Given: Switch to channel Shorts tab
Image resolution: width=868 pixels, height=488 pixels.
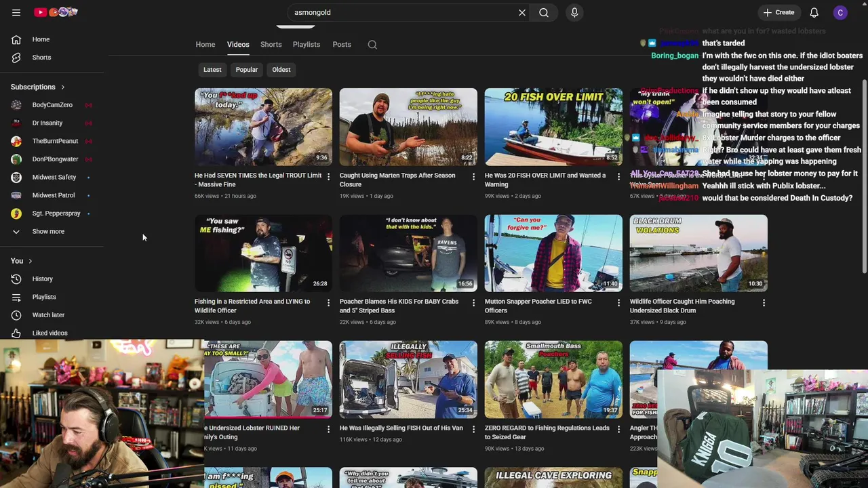Looking at the screenshot, I should point(271,45).
